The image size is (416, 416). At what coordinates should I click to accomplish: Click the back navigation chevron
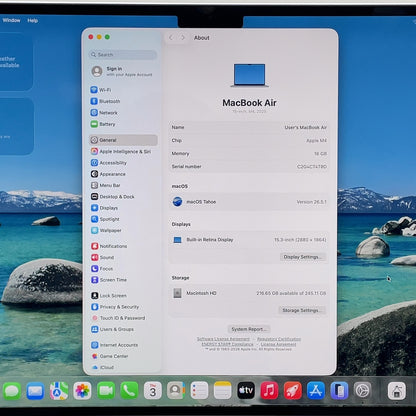(x=171, y=38)
